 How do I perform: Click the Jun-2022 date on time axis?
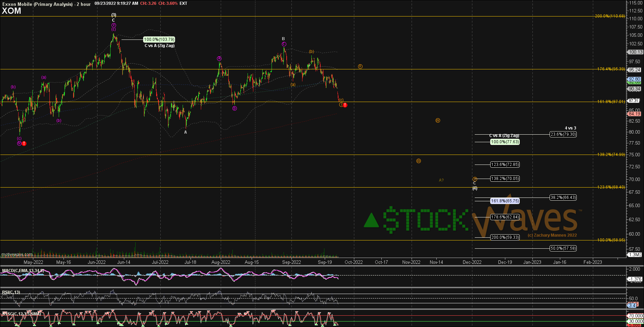click(96, 262)
